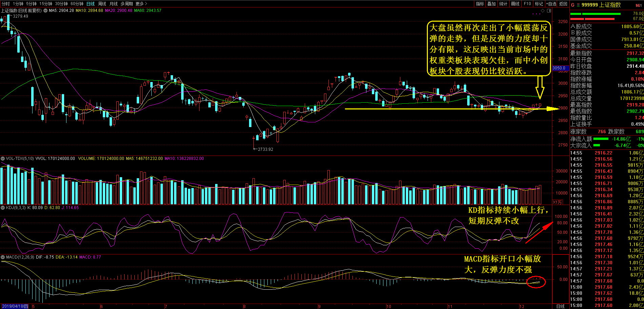Click the arrow beside 上证指数(日线.前复权)

45,11
